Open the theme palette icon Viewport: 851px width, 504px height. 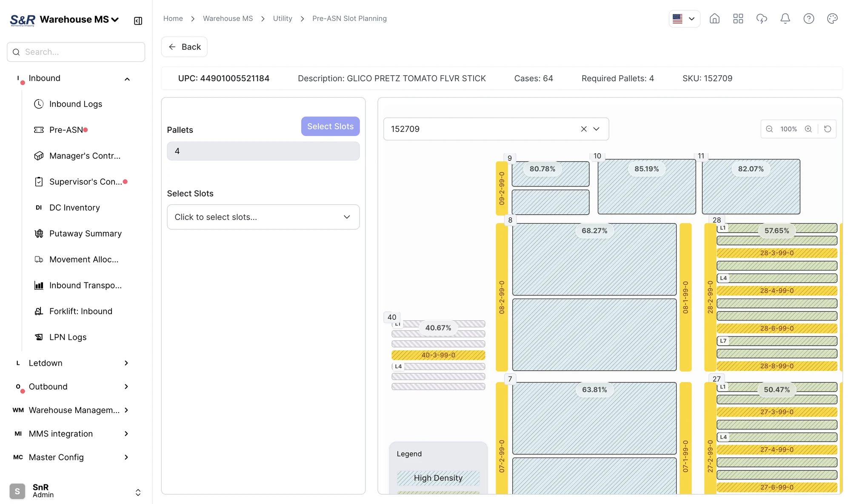click(x=832, y=19)
